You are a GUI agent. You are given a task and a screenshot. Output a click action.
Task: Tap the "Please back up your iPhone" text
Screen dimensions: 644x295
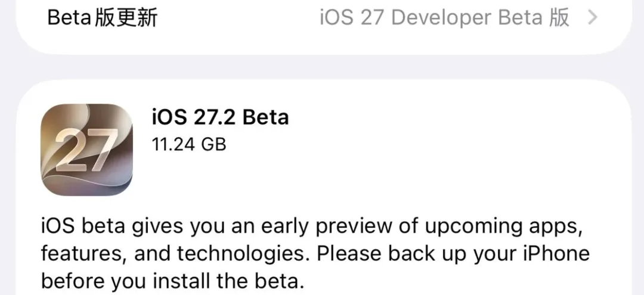point(453,254)
